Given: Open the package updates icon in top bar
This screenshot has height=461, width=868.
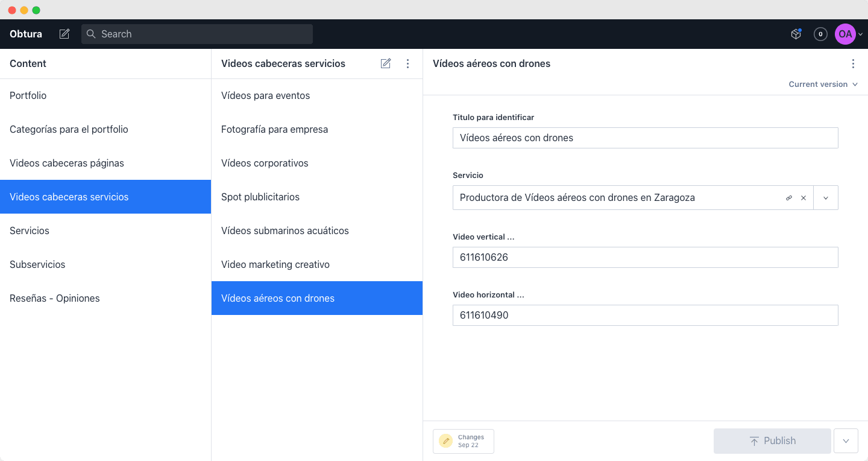Looking at the screenshot, I should pos(796,34).
